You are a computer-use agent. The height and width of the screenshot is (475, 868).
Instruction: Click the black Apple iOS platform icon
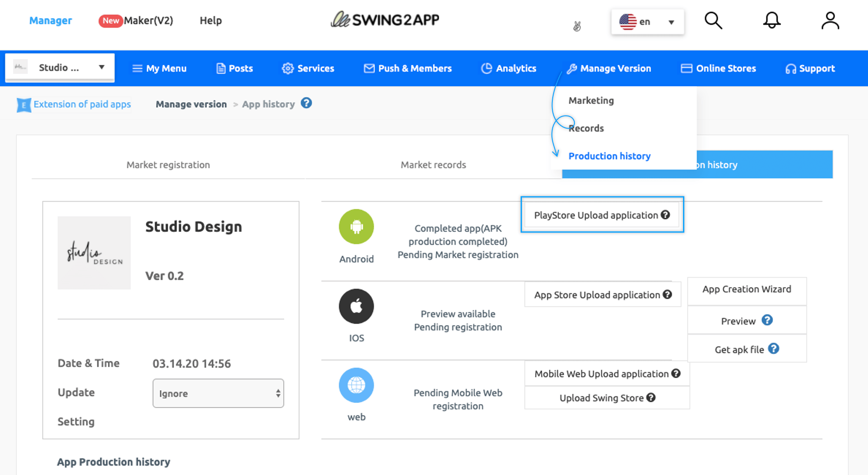click(x=356, y=306)
